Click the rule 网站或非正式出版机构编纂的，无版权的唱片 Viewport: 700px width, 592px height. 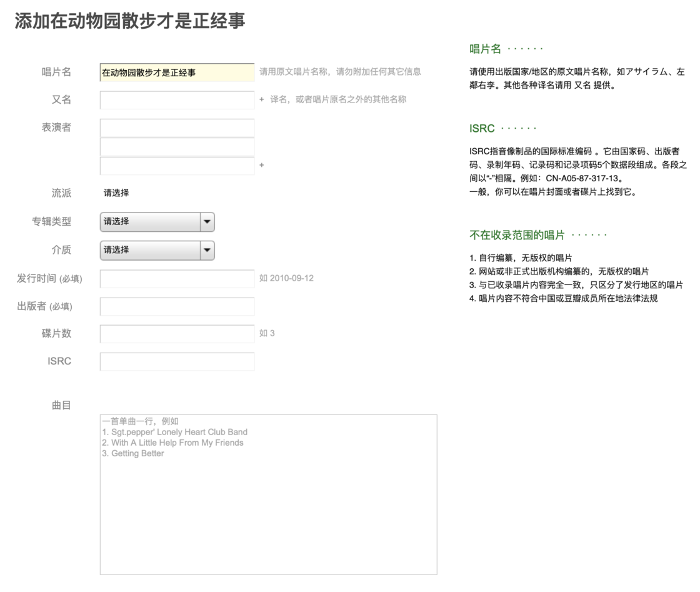(559, 271)
